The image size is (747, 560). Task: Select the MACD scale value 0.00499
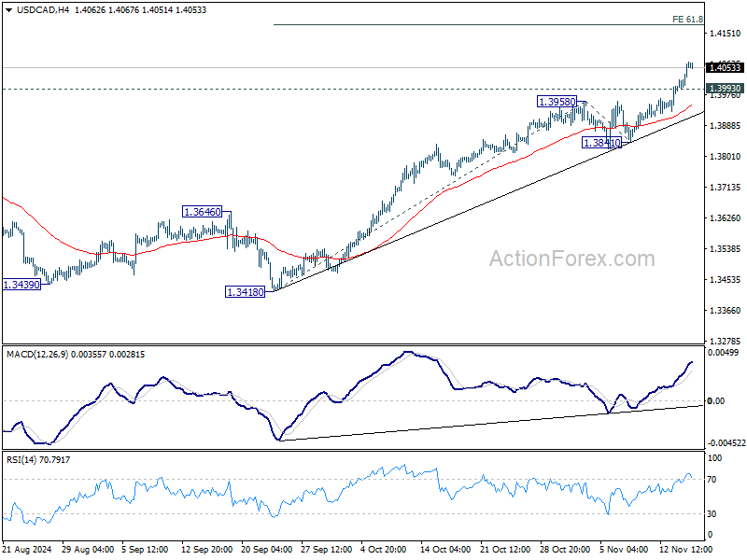point(723,353)
